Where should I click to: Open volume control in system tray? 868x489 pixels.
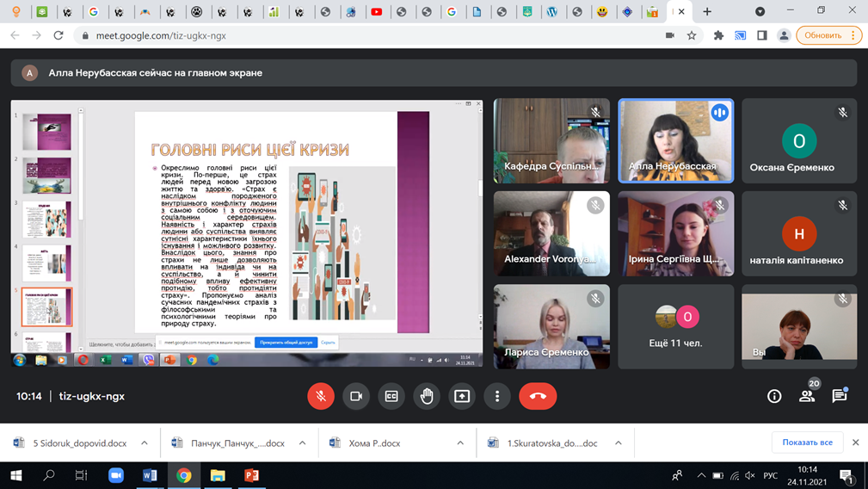[x=750, y=475]
